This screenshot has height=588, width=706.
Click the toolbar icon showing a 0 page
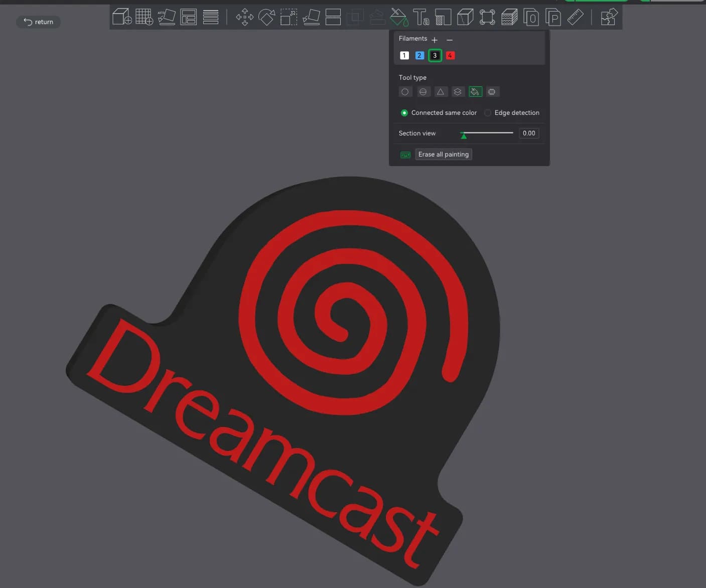click(531, 17)
